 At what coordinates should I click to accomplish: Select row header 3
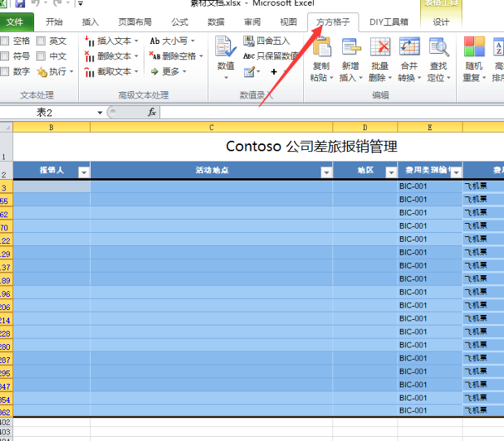pyautogui.click(x=7, y=188)
